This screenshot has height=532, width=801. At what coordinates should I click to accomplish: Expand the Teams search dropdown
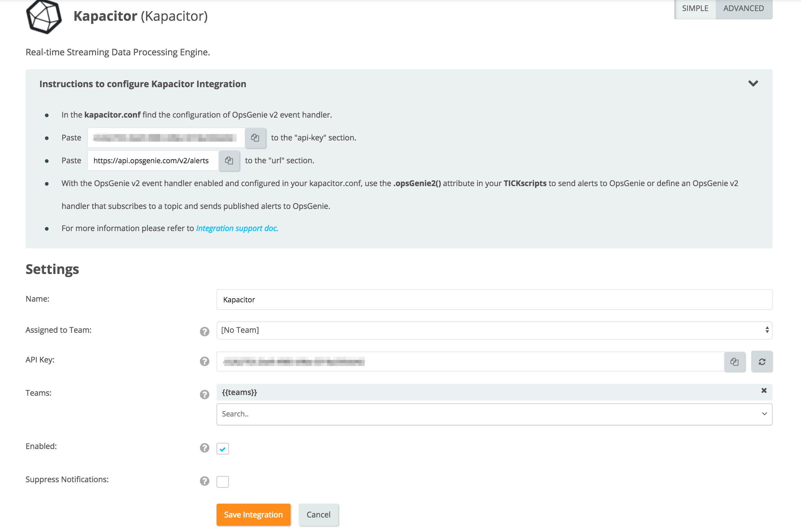pyautogui.click(x=764, y=414)
